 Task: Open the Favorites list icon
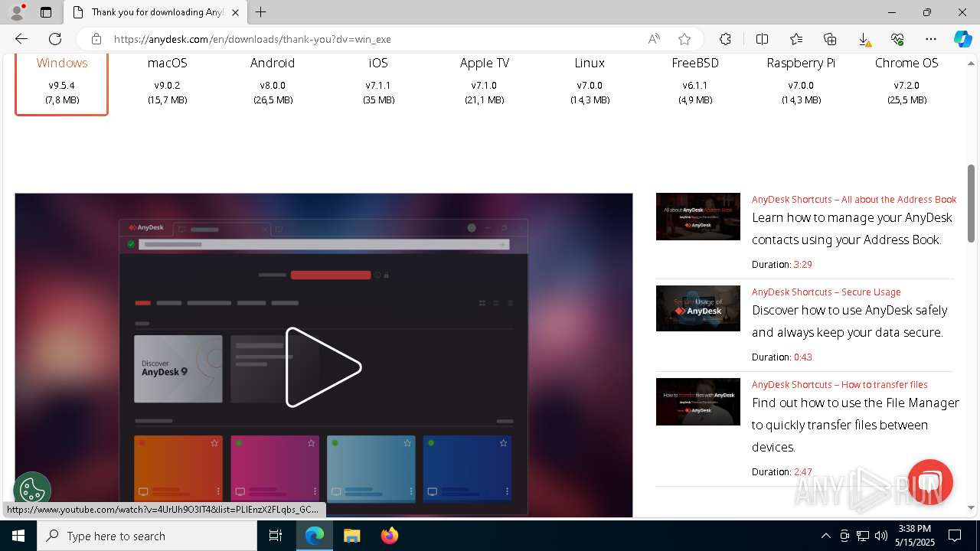coord(796,39)
